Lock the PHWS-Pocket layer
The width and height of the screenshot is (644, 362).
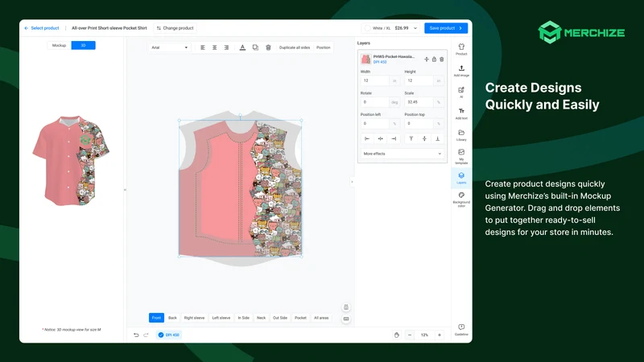434,60
